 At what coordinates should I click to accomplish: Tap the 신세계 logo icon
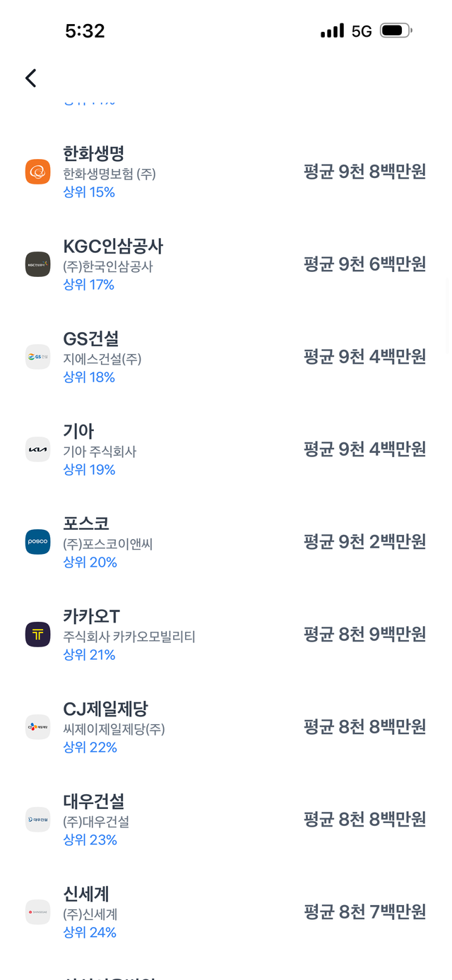point(38,912)
